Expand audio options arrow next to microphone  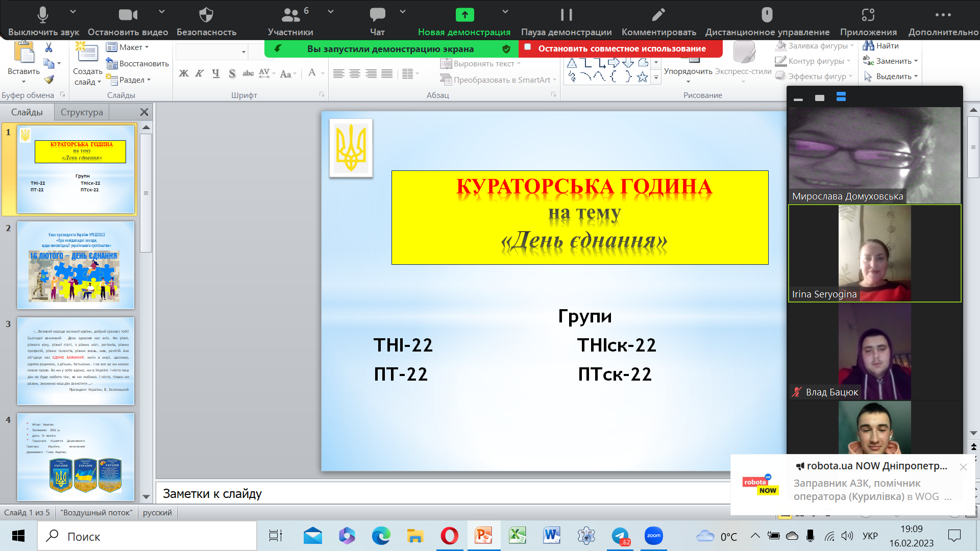point(73,11)
